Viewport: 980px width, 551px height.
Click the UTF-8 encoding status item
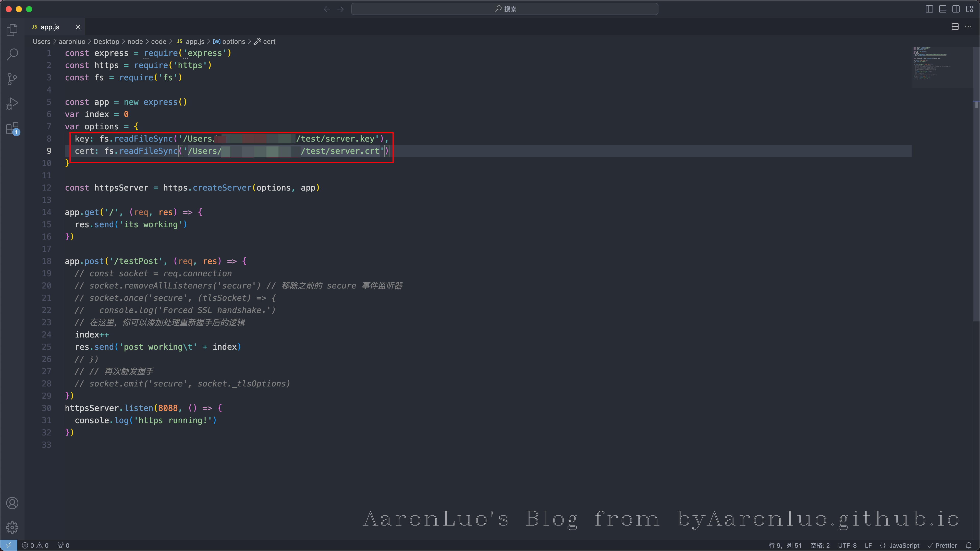click(847, 545)
